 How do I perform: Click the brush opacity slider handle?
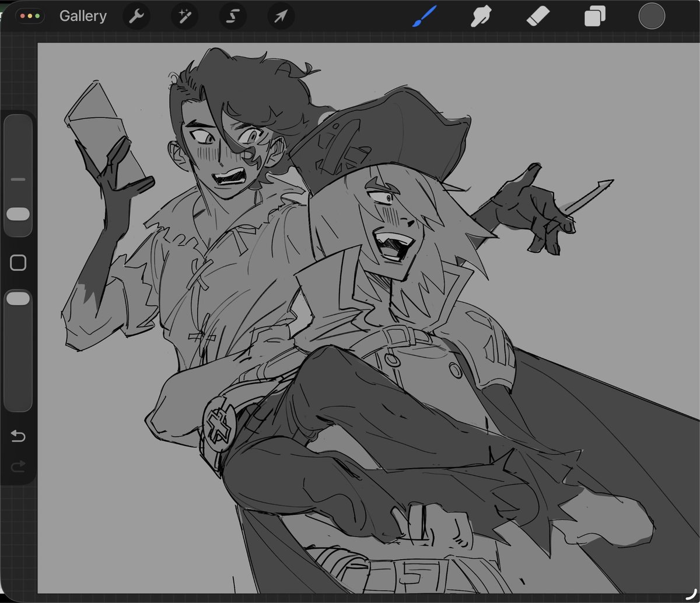(x=18, y=298)
